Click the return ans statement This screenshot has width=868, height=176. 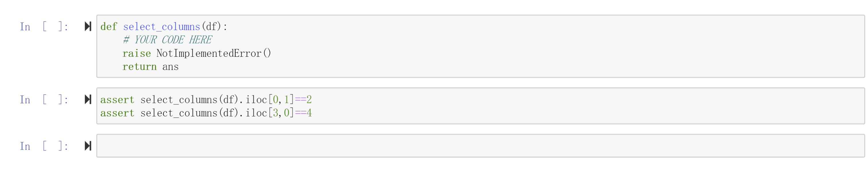[150, 67]
